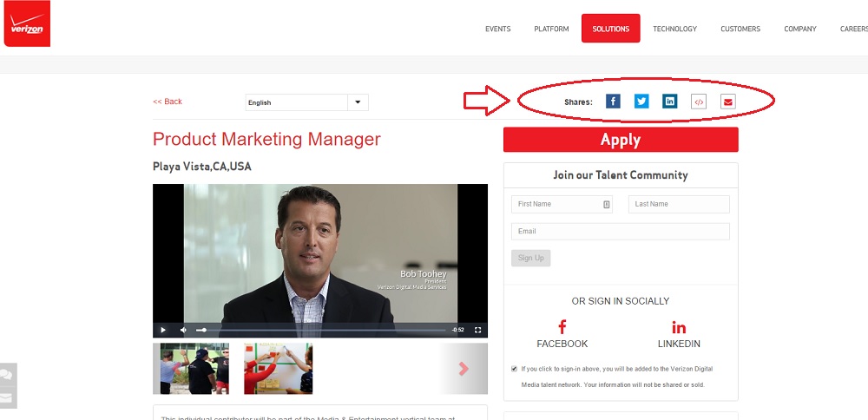Enter video fullscreen mode

click(x=477, y=330)
